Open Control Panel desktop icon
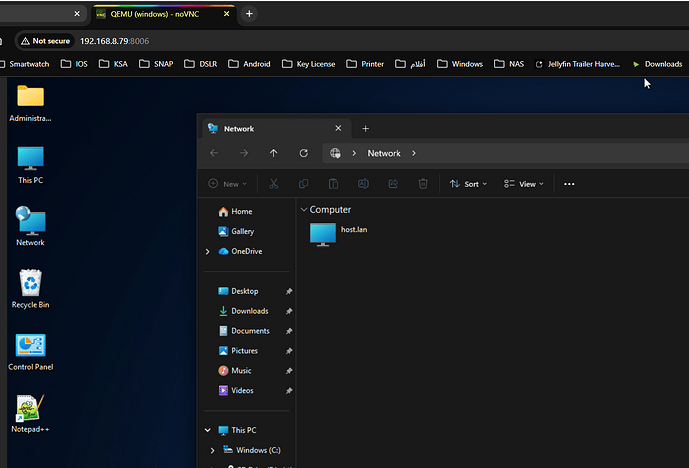This screenshot has height=468, width=689. tap(30, 349)
